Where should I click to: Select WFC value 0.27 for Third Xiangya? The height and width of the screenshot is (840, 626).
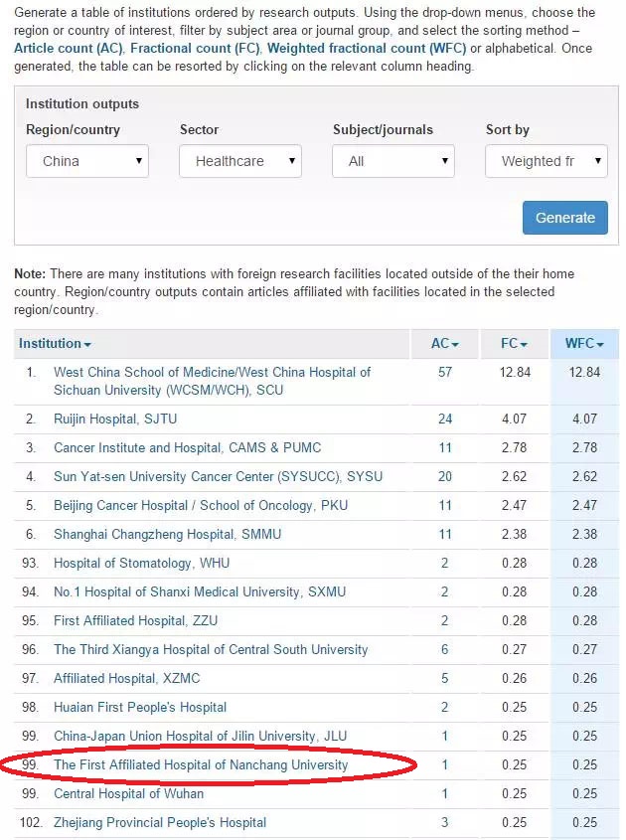(584, 650)
